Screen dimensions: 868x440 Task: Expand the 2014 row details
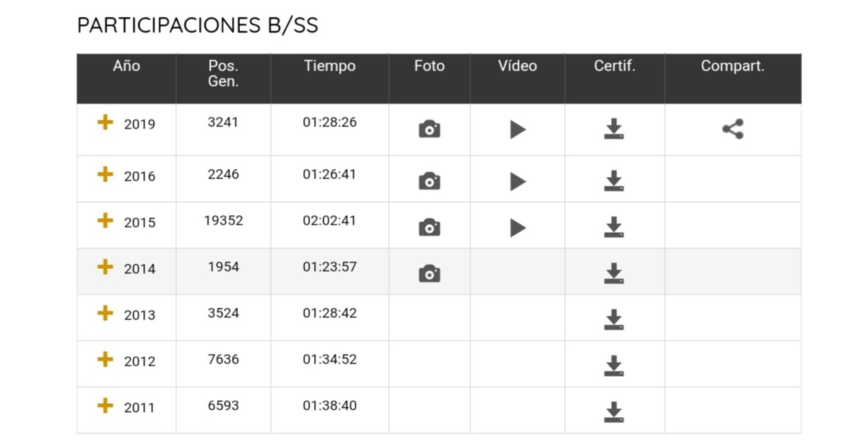coord(105,267)
